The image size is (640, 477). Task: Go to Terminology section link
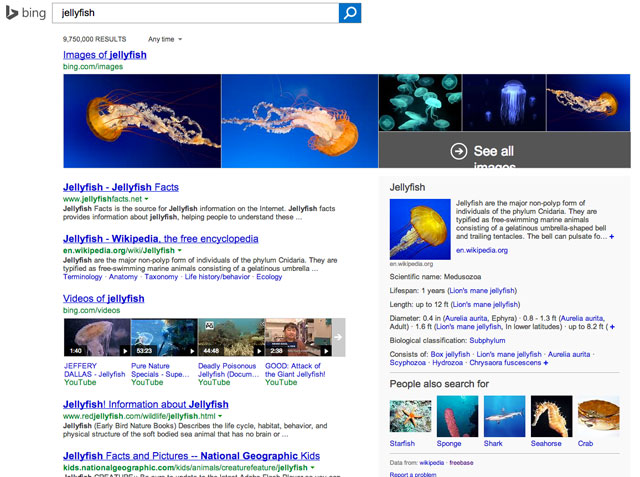coord(82,277)
